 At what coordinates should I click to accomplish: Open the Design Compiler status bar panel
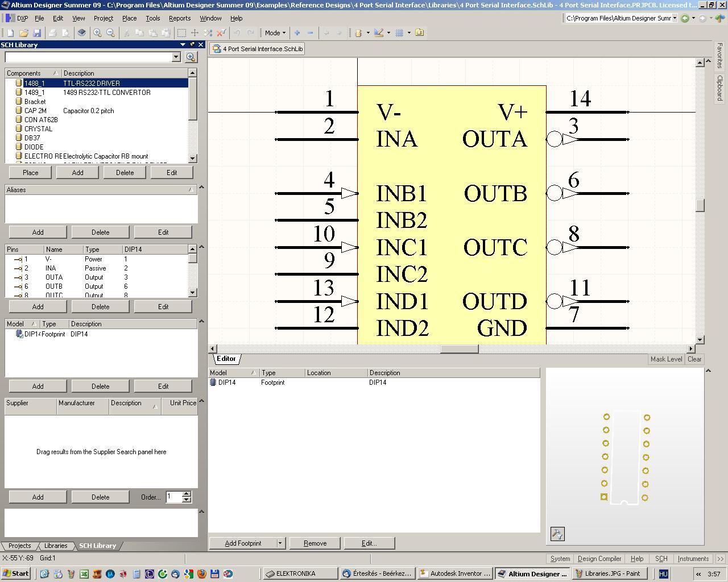(x=599, y=559)
